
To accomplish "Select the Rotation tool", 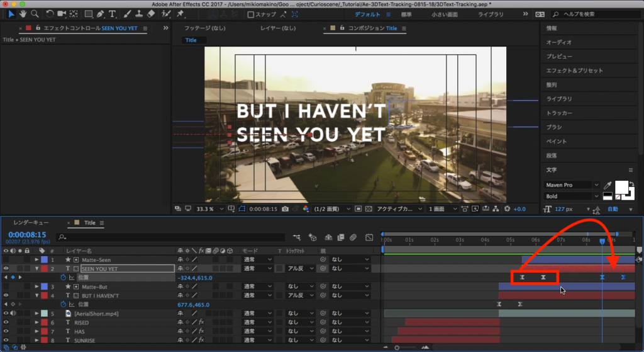I will pyautogui.click(x=50, y=14).
